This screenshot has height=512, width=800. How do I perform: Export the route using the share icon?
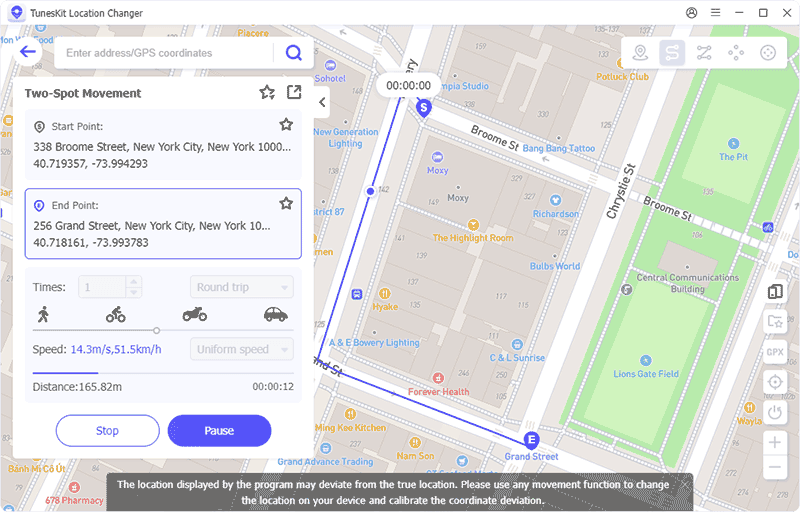coord(294,92)
